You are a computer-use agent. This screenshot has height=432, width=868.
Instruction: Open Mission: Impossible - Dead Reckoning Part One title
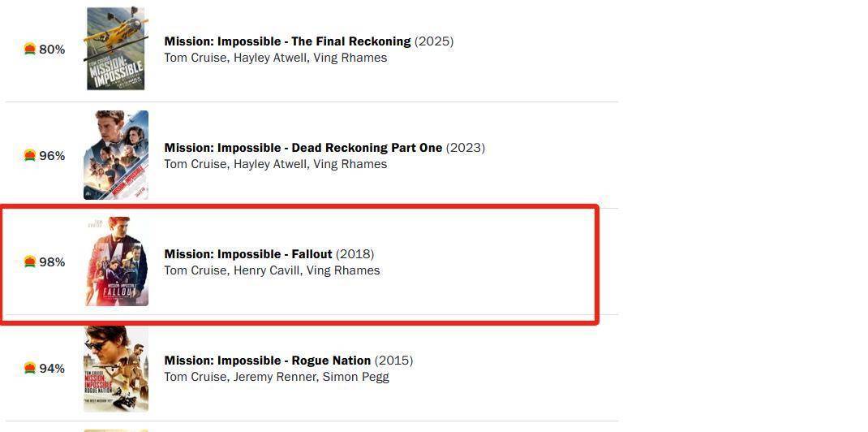(x=303, y=148)
